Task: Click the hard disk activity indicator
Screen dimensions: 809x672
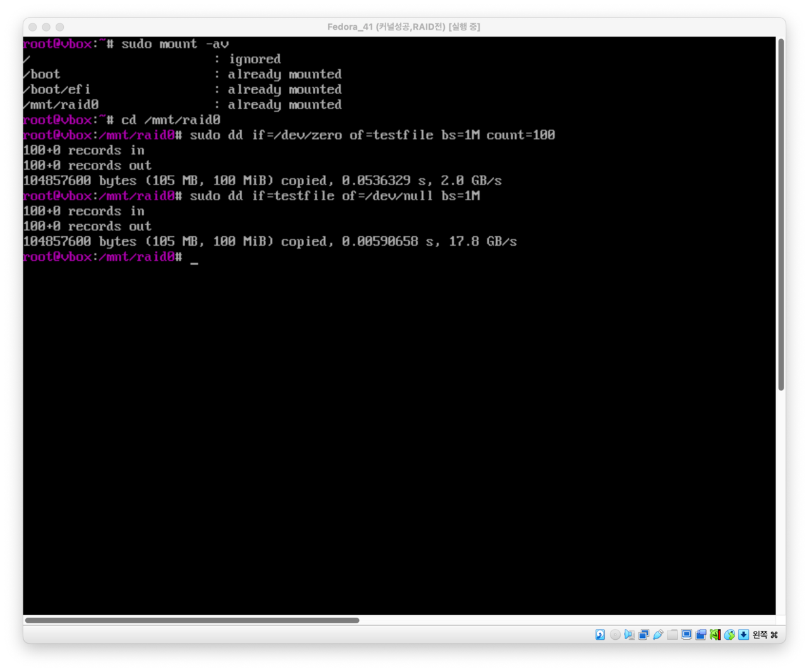Action: [600, 635]
